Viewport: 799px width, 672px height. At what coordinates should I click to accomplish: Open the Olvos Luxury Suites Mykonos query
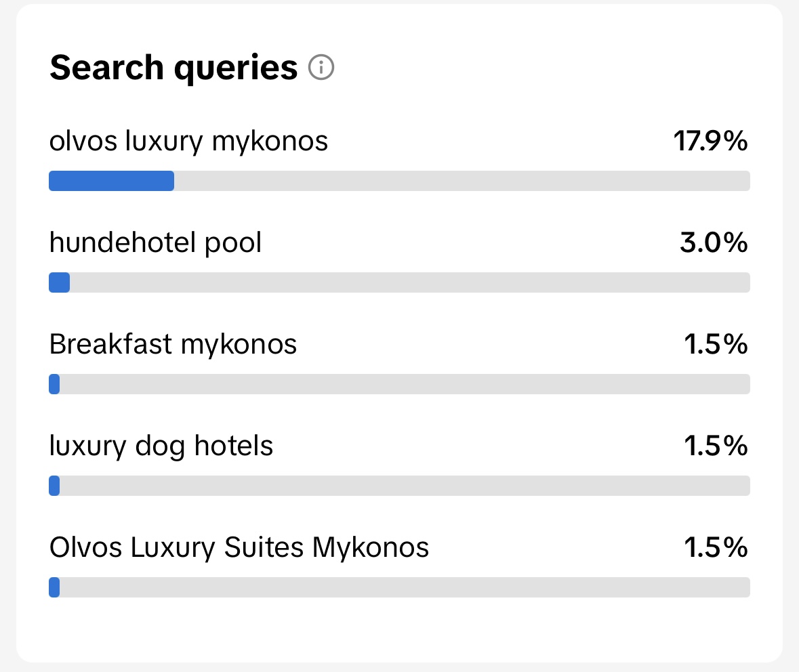tap(239, 548)
